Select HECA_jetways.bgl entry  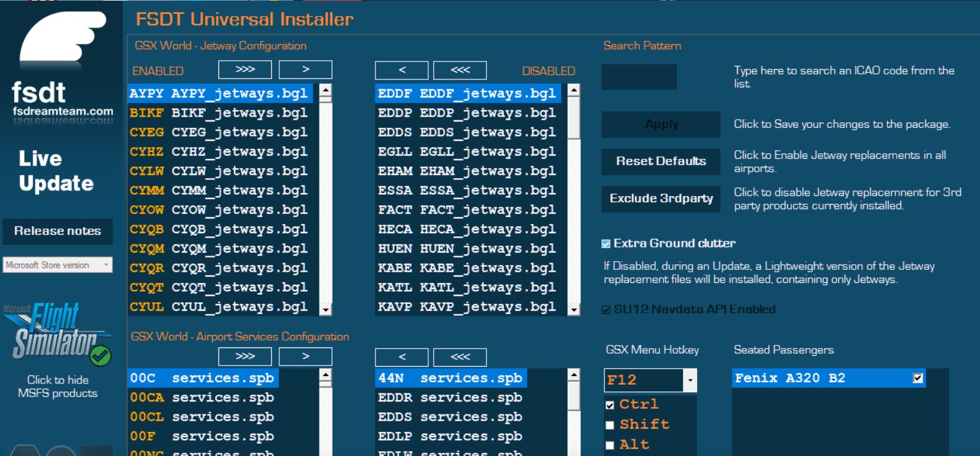coord(469,229)
